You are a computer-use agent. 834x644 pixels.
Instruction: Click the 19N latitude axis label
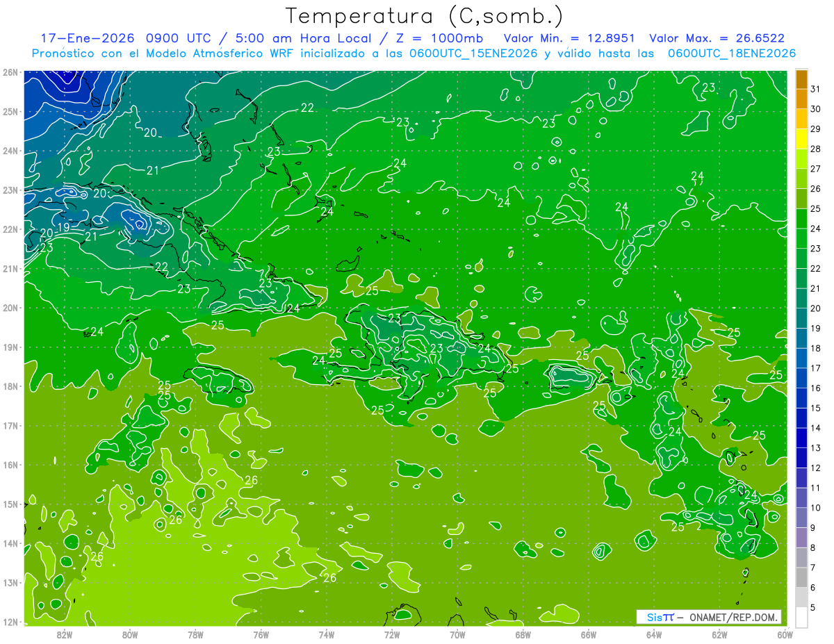click(x=10, y=347)
